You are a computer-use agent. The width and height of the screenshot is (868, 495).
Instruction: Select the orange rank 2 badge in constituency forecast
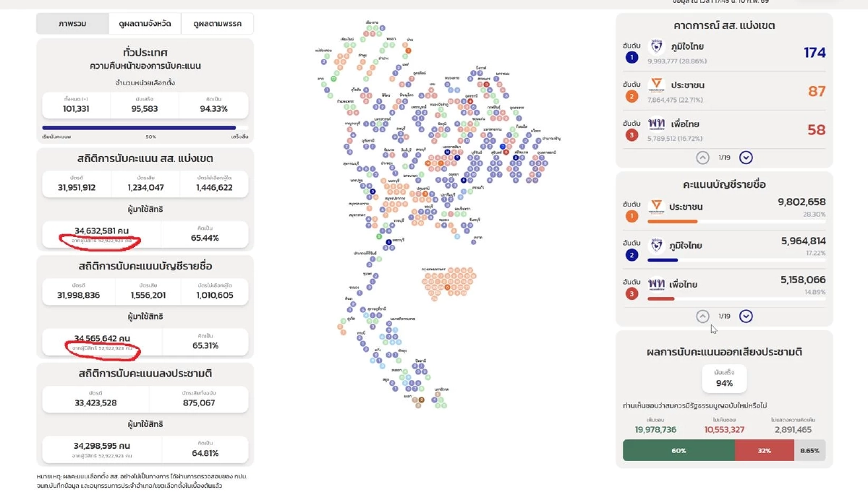631,96
